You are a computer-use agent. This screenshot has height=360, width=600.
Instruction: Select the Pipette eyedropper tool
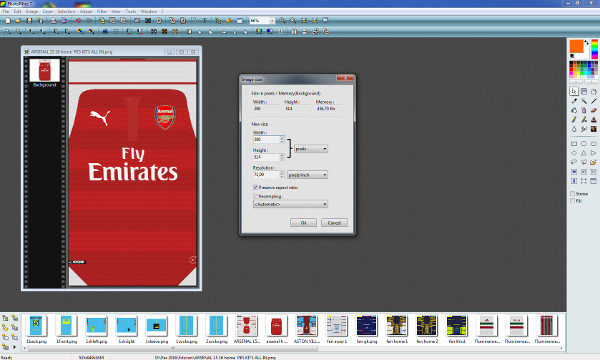click(574, 101)
